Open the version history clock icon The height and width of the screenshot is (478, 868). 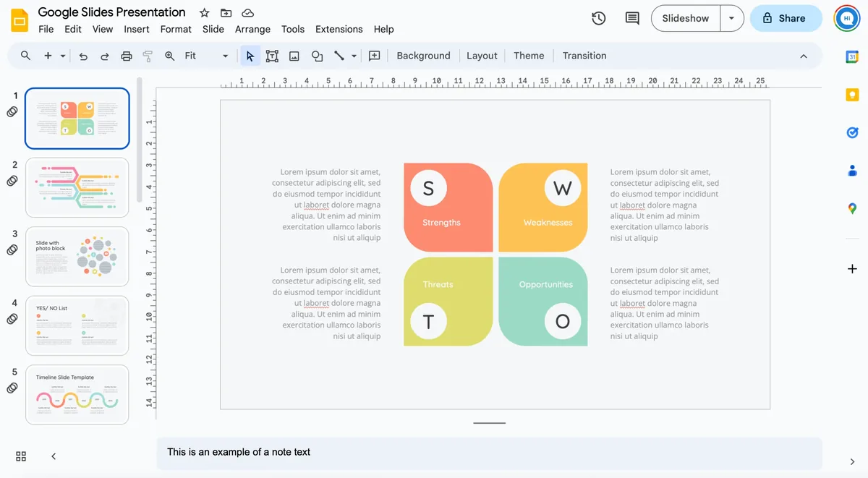click(599, 19)
